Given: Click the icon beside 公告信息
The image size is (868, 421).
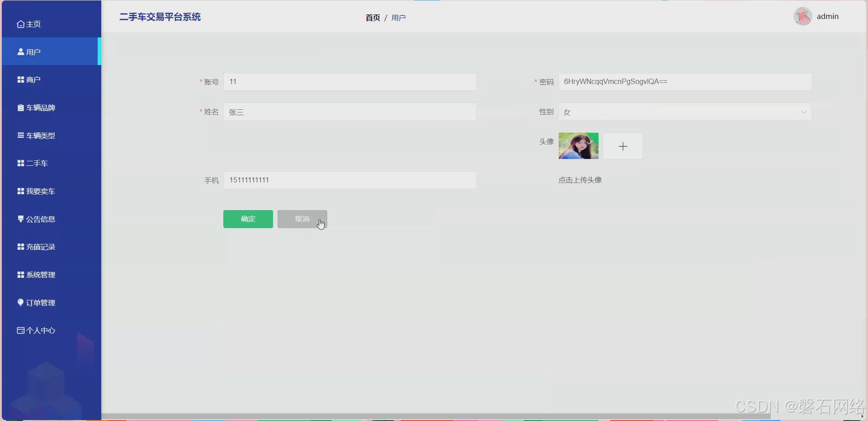Looking at the screenshot, I should [21, 219].
